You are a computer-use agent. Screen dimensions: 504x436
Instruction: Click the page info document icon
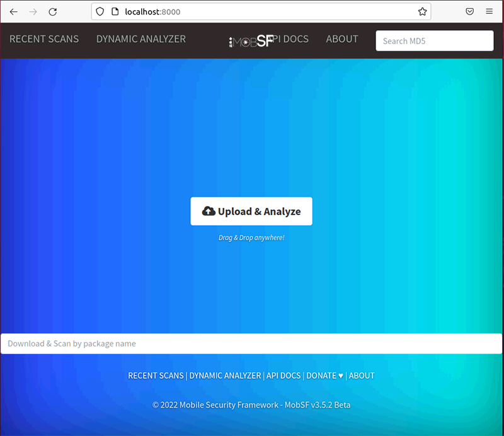tap(115, 12)
